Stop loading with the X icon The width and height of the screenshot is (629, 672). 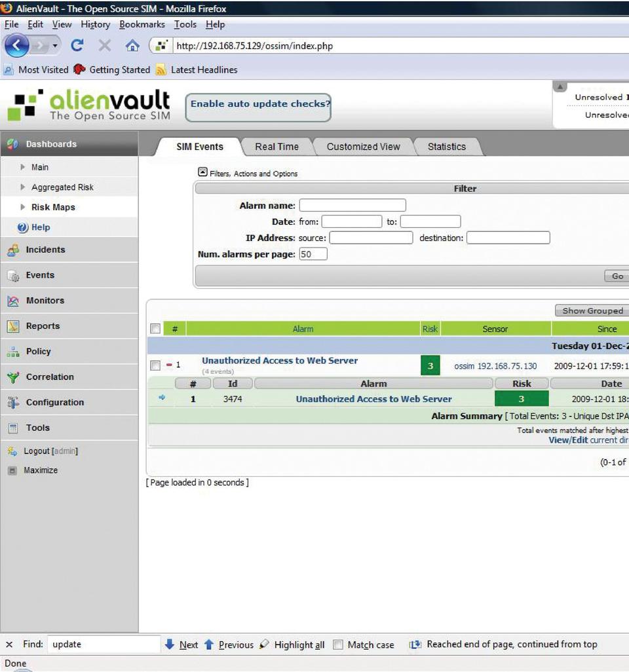(105, 45)
